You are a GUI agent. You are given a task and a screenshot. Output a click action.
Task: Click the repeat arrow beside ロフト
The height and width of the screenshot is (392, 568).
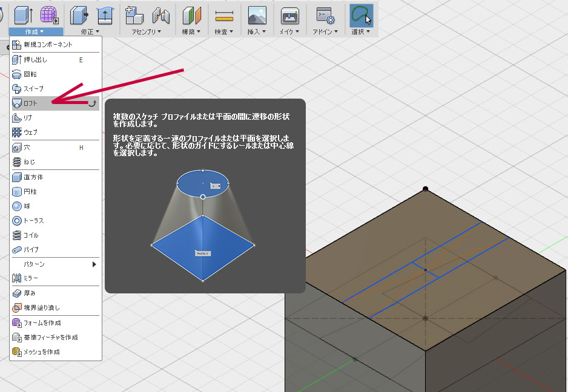[x=92, y=103]
